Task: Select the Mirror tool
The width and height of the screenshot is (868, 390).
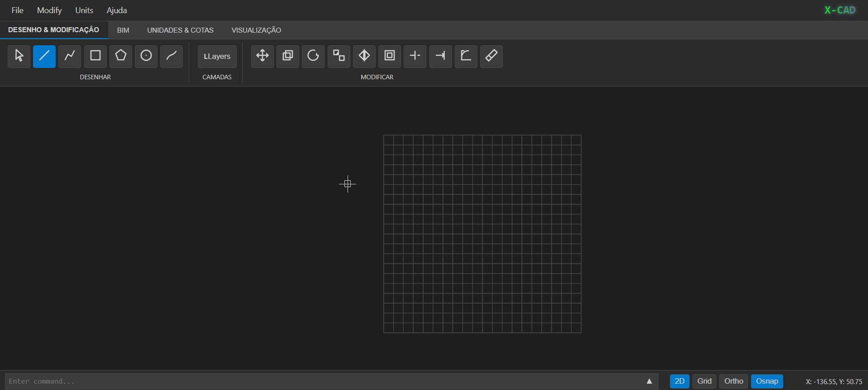Action: (364, 56)
